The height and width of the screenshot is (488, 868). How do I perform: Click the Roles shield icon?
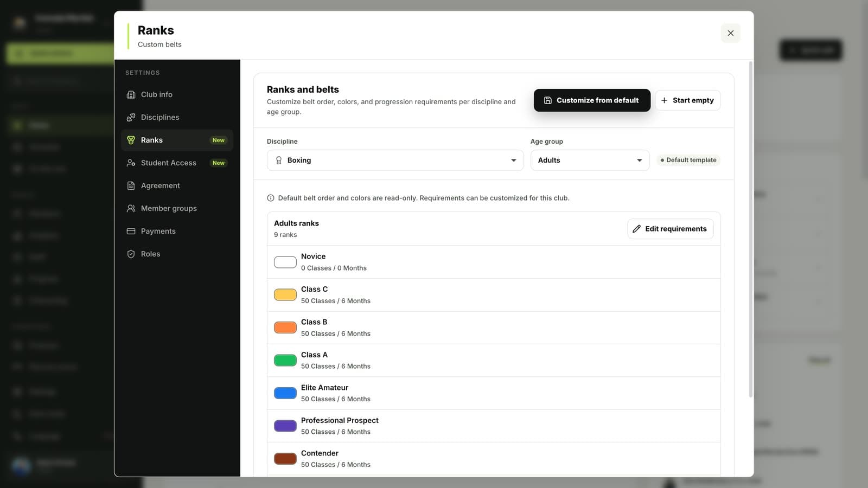pyautogui.click(x=131, y=254)
